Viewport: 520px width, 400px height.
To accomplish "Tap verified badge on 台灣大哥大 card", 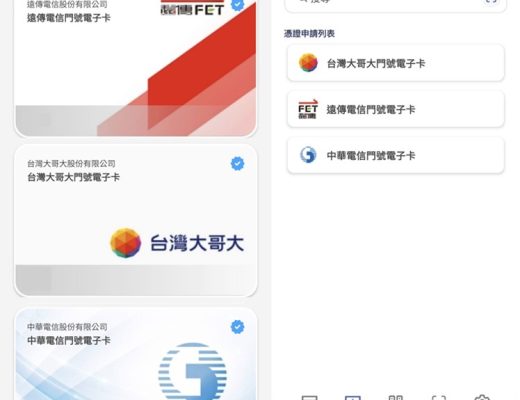I will (x=237, y=164).
